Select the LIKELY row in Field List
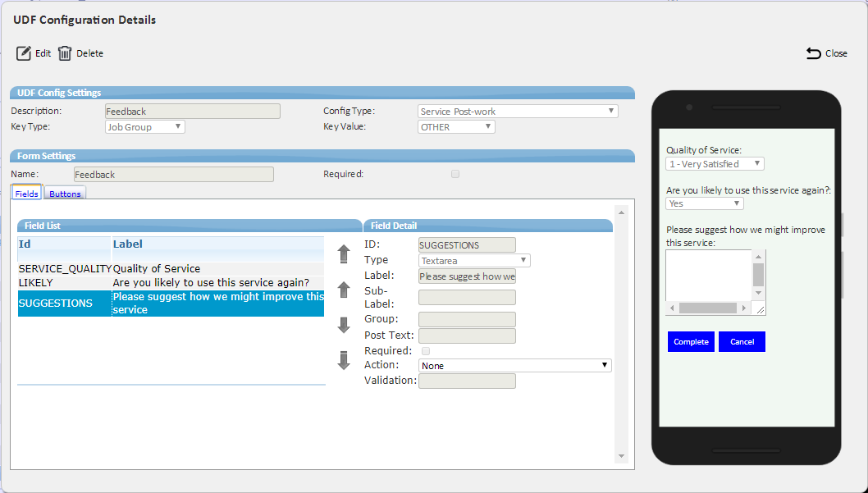Viewport: 868px width, 493px height. tap(171, 283)
